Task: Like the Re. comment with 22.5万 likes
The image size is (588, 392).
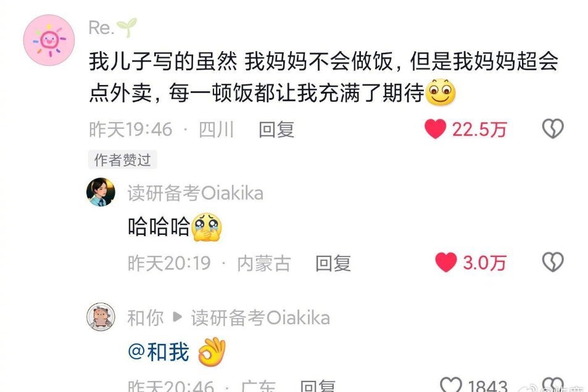Action: [x=436, y=129]
